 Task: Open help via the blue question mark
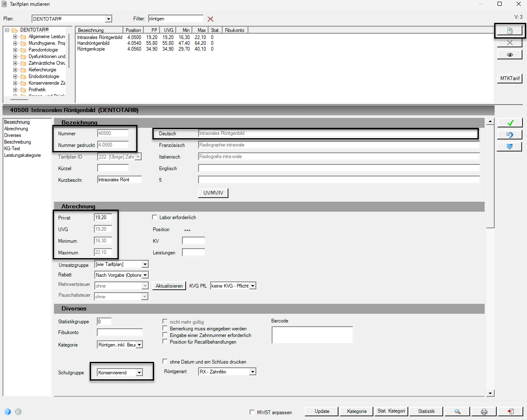pos(7,412)
